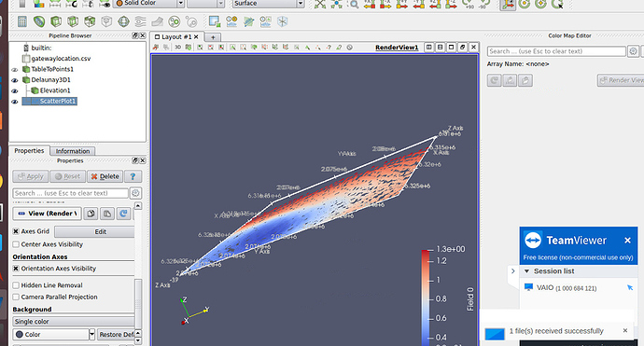Viewport: 644px width, 346px height.
Task: Add a new layout tab with plus
Action: pyautogui.click(x=213, y=37)
